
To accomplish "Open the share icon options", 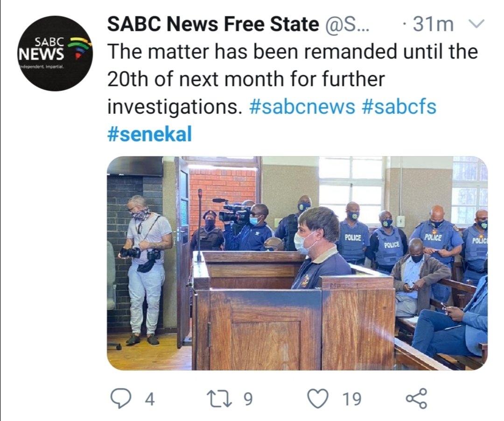I will (x=417, y=399).
